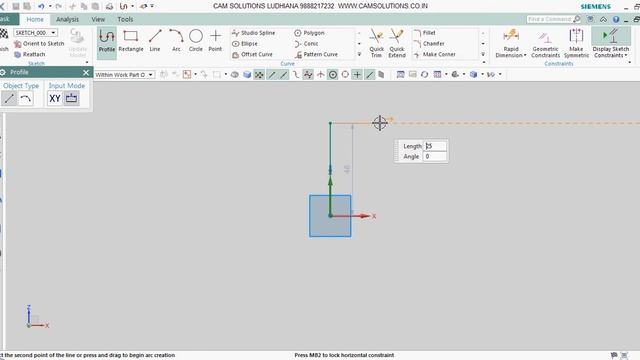This screenshot has width=640, height=360.
Task: Expand the Undo list dropdown arrow
Action: coord(50,6)
